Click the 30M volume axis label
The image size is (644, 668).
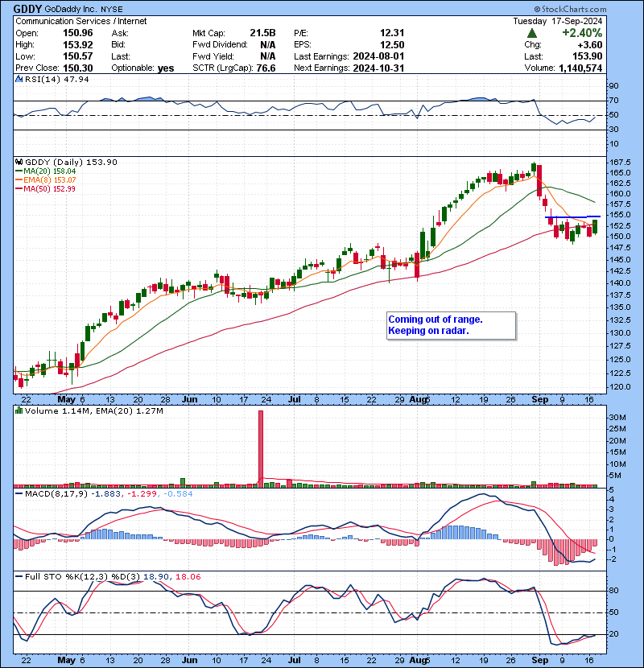point(617,417)
